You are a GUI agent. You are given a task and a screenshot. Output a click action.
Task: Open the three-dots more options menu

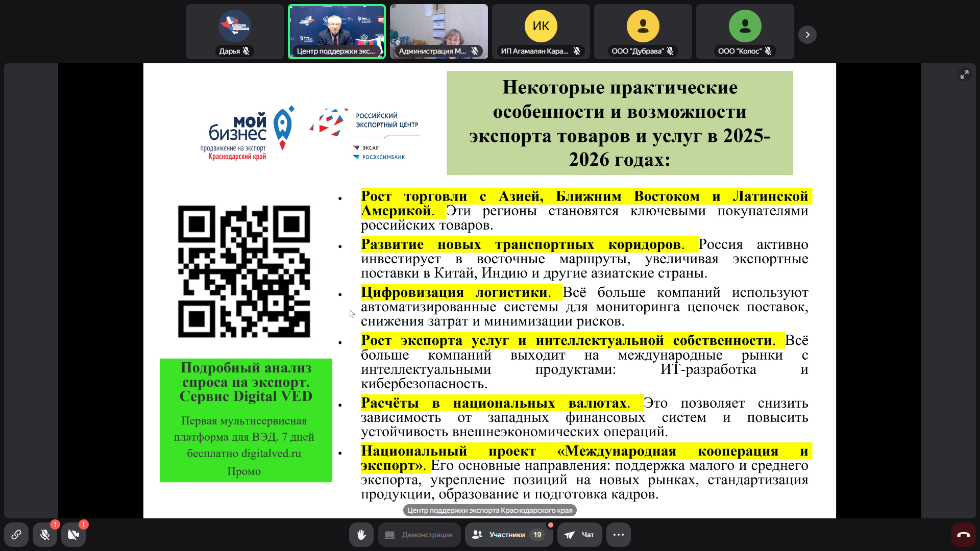pos(619,535)
